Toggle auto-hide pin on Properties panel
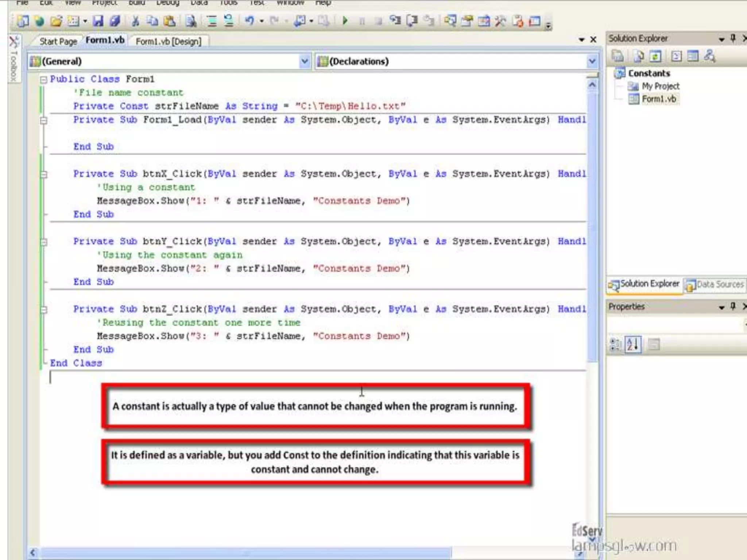Image resolution: width=747 pixels, height=560 pixels. [733, 306]
